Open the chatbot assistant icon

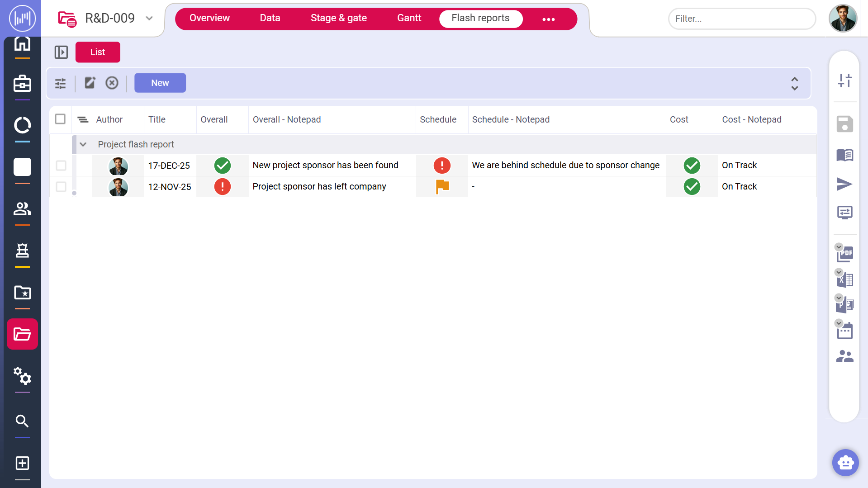tap(845, 462)
